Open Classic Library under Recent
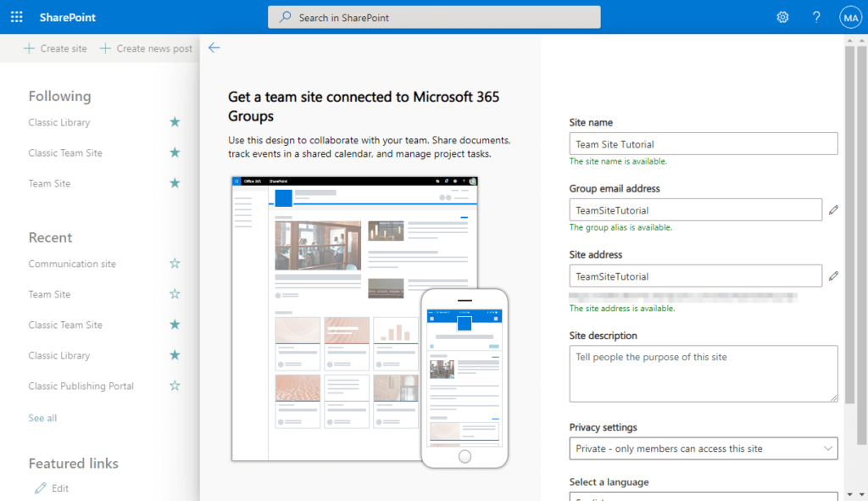 [59, 355]
